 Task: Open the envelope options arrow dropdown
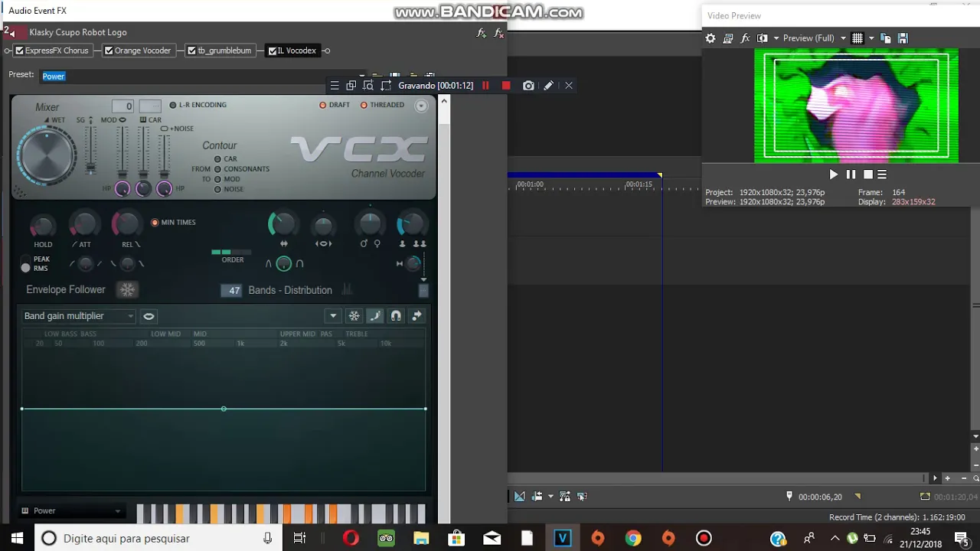click(x=333, y=316)
